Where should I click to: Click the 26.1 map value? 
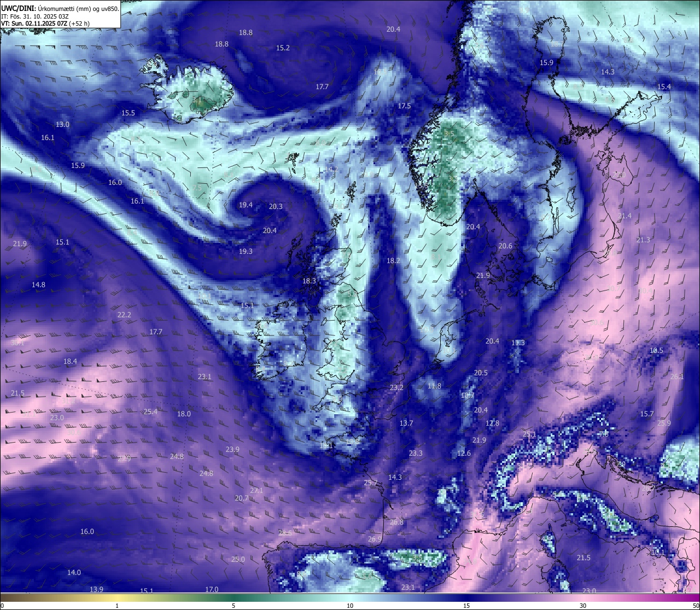677,377
